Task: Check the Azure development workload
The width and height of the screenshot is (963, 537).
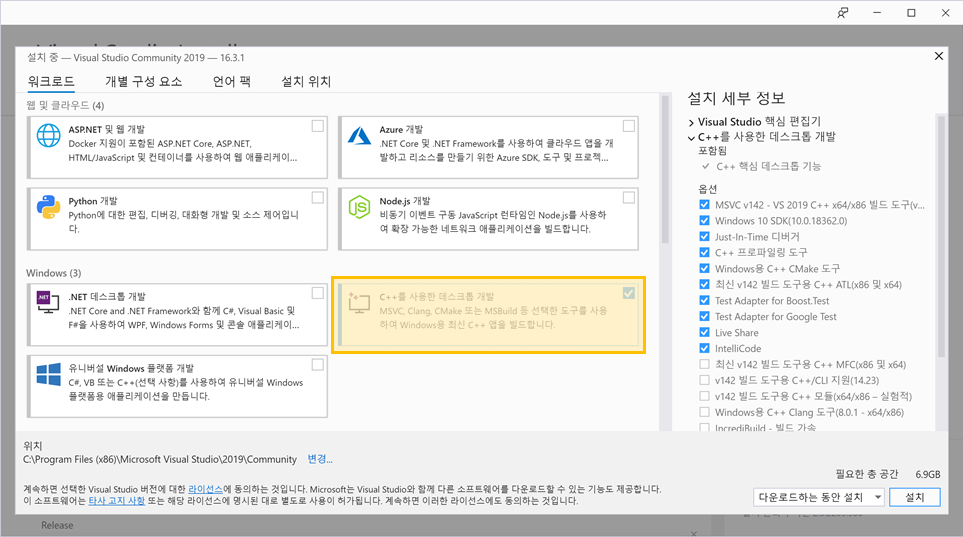Action: click(628, 126)
